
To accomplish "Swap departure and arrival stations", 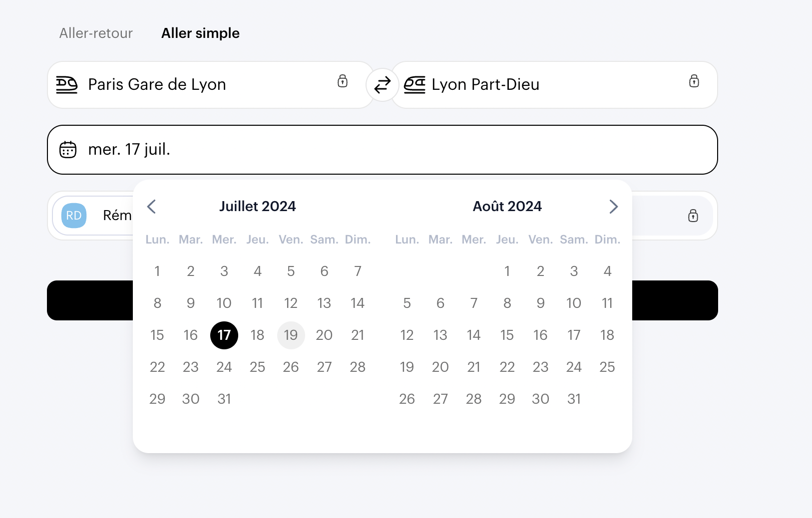I will coord(382,85).
